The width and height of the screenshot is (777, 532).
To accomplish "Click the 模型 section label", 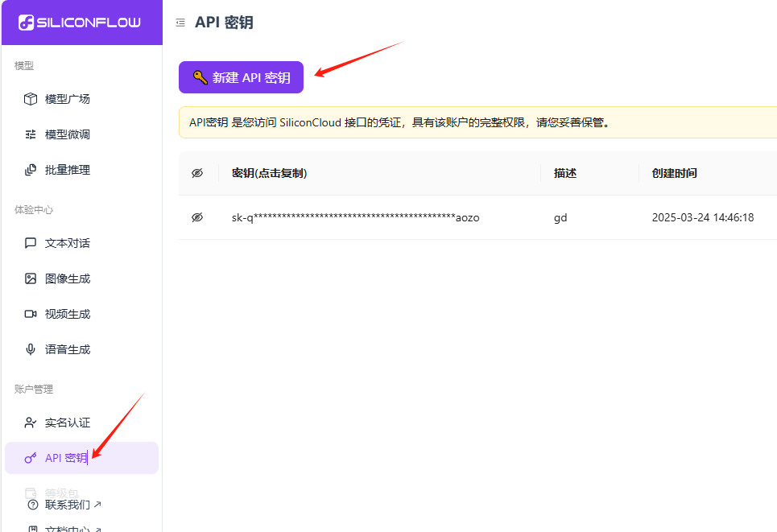I will pyautogui.click(x=24, y=65).
